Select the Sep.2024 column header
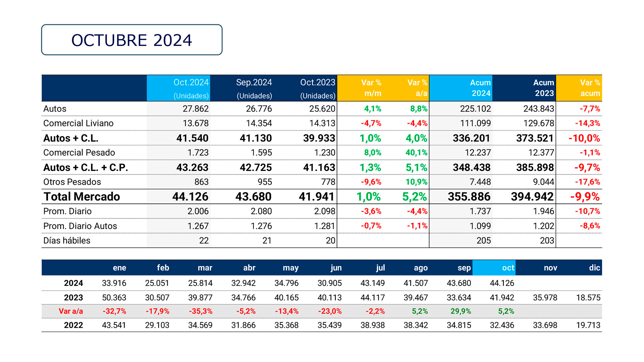Viewport: 644px width, 362px height. pyautogui.click(x=242, y=88)
